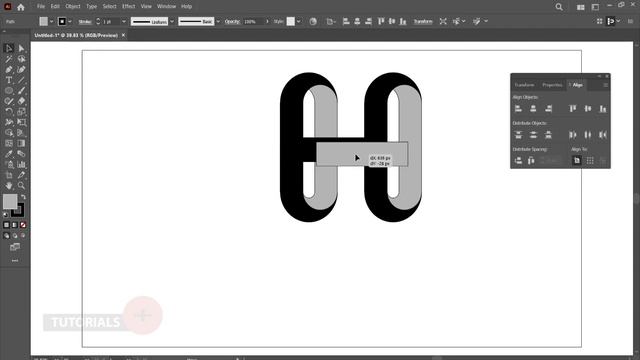
Task: Select the Magic Wand tool
Action: (9, 59)
